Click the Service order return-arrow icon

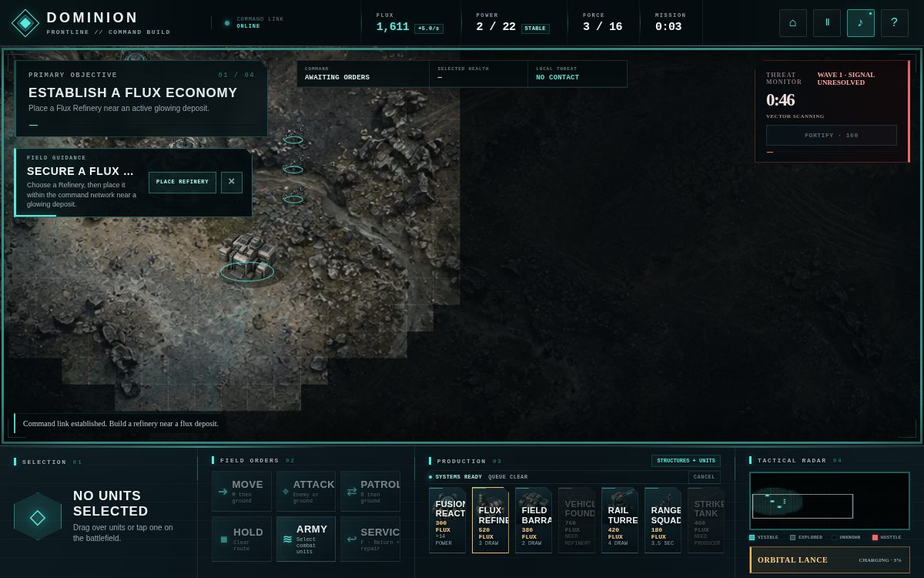pos(352,539)
